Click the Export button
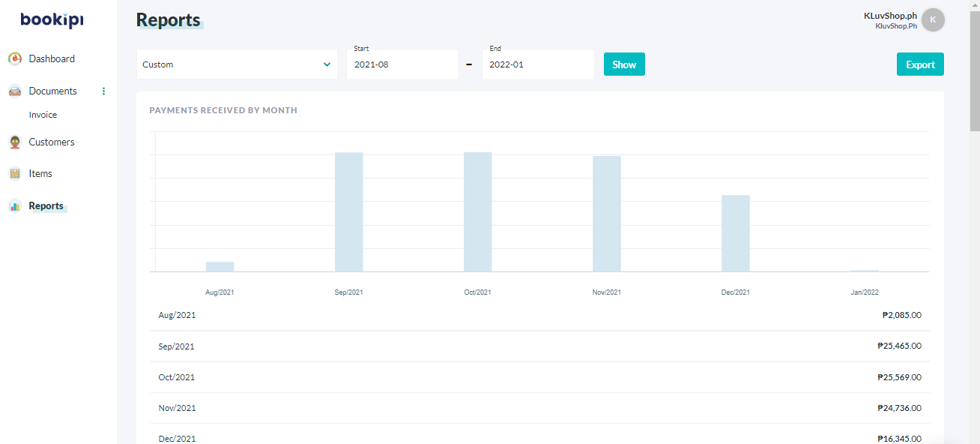The image size is (980, 444). pos(920,64)
